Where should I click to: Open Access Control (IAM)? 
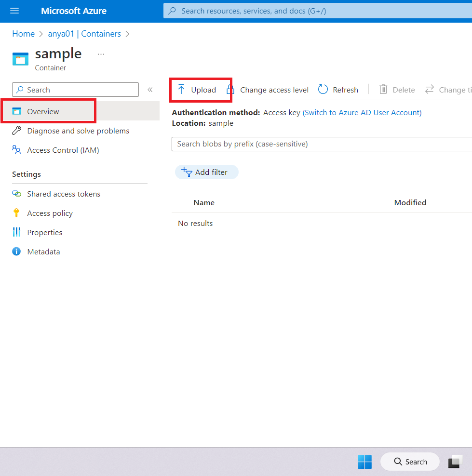(x=63, y=150)
